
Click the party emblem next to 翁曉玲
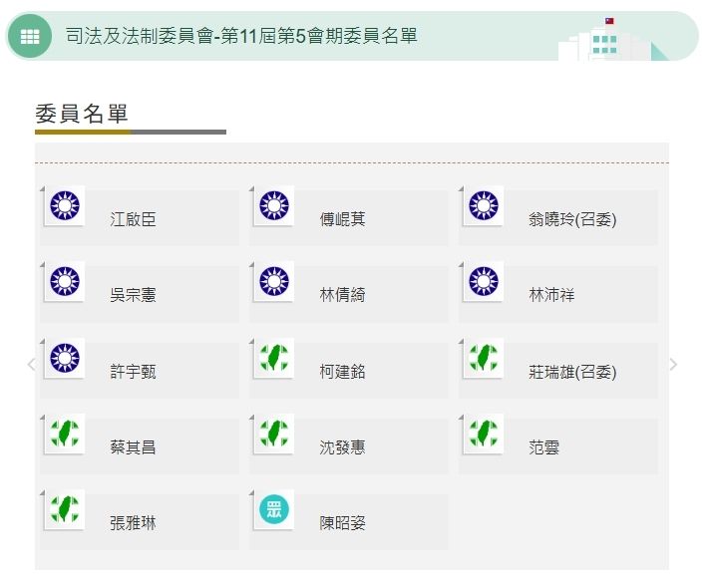484,206
